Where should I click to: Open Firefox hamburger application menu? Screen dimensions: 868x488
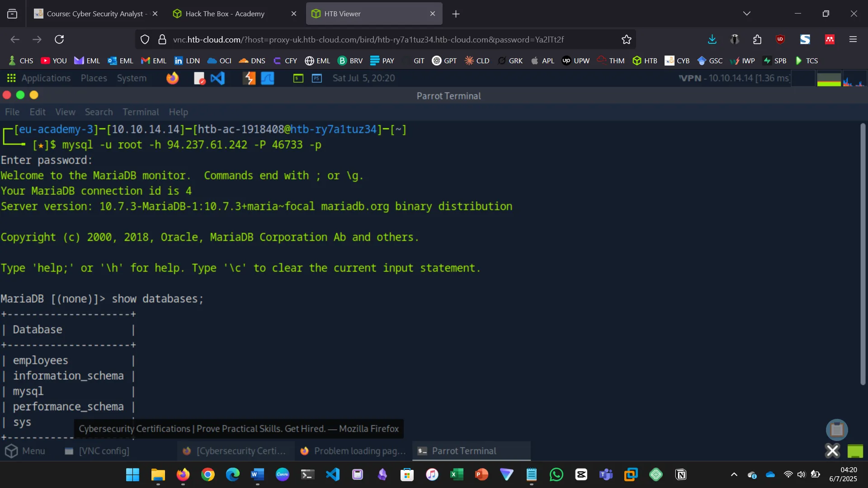click(x=853, y=40)
